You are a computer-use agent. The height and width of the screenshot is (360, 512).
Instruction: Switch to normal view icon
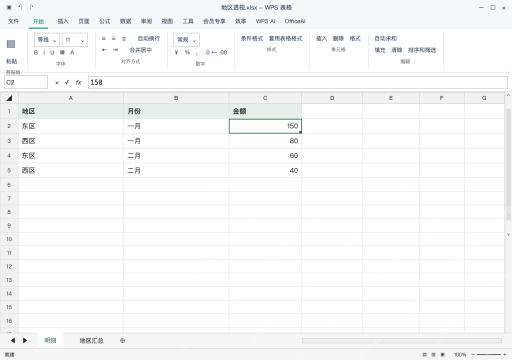(x=424, y=355)
